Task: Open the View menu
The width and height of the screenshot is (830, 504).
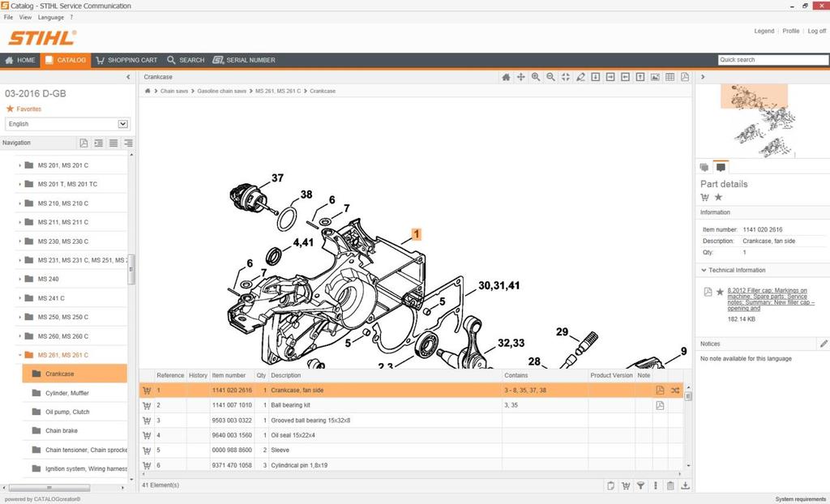Action: [x=25, y=18]
